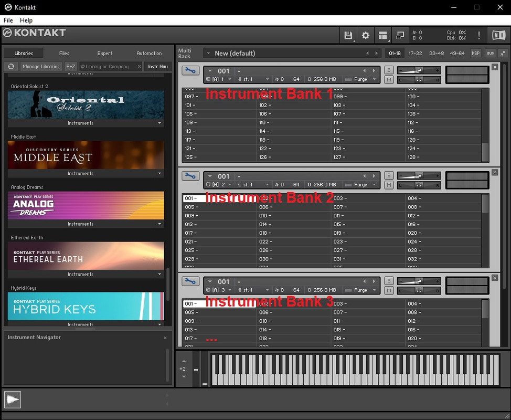Open the Help menu
The image size is (511, 420).
tap(26, 20)
